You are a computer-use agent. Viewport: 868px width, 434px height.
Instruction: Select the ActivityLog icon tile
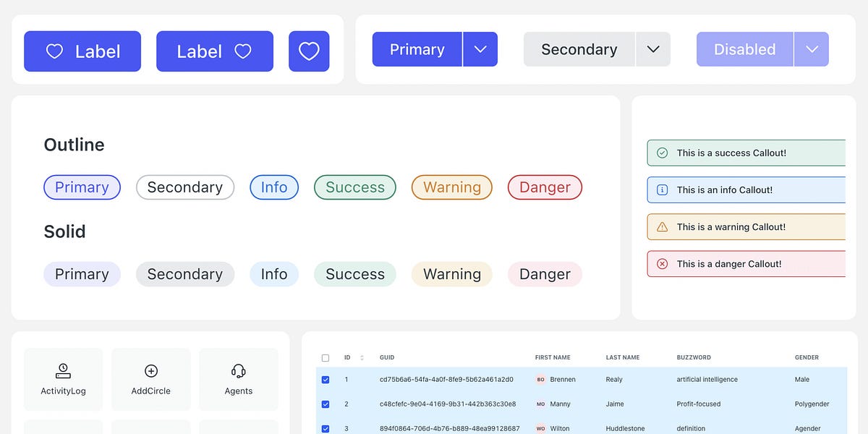pyautogui.click(x=63, y=379)
